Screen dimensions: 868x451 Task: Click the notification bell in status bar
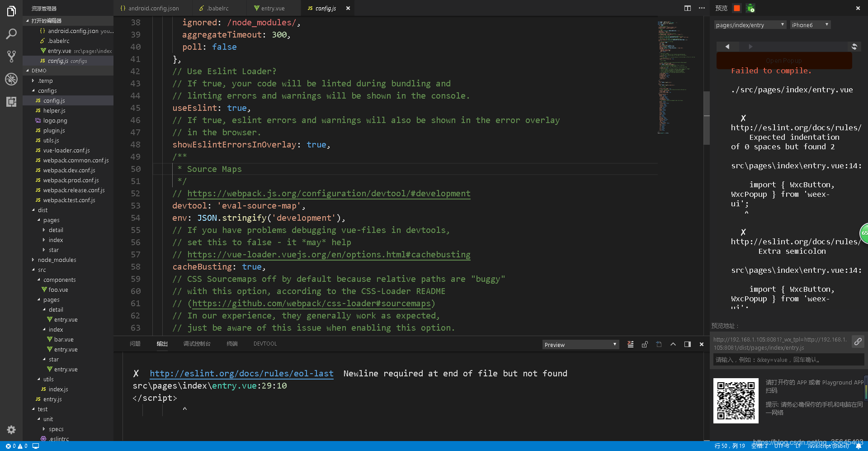pos(858,446)
